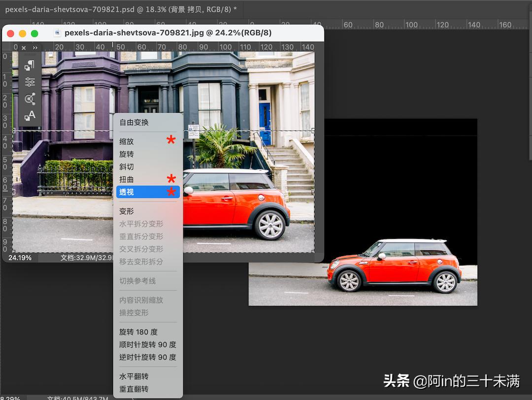The width and height of the screenshot is (532, 400).
Task: Choose 扭曲 (Distort) transform option
Action: [127, 179]
